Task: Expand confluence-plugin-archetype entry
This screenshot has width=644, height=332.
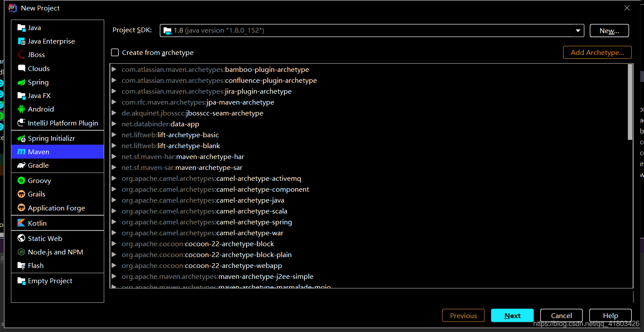Action: point(114,81)
